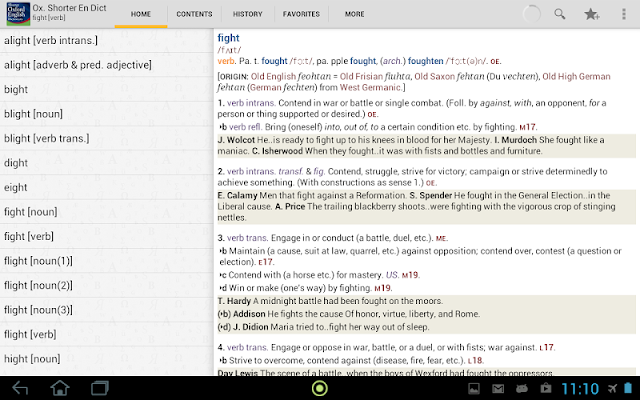
Task: Select 'alight [adverb & pred. adjective]' entry
Action: pyautogui.click(x=107, y=65)
